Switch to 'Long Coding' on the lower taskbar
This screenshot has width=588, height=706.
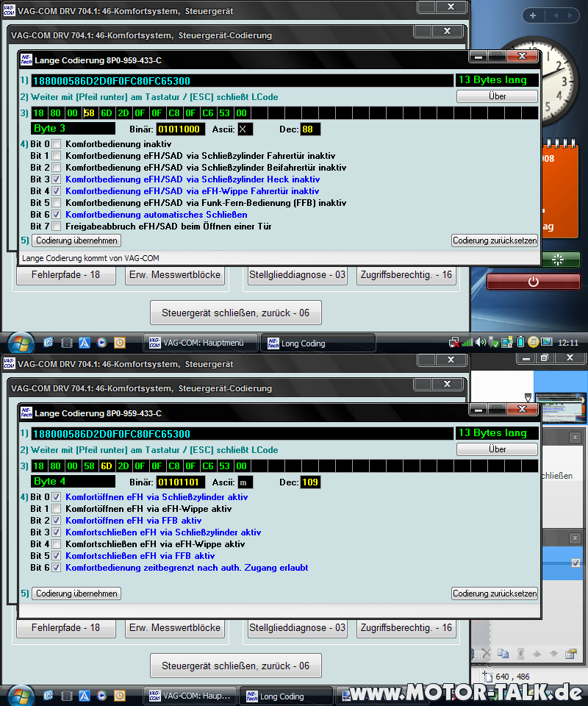tap(286, 696)
